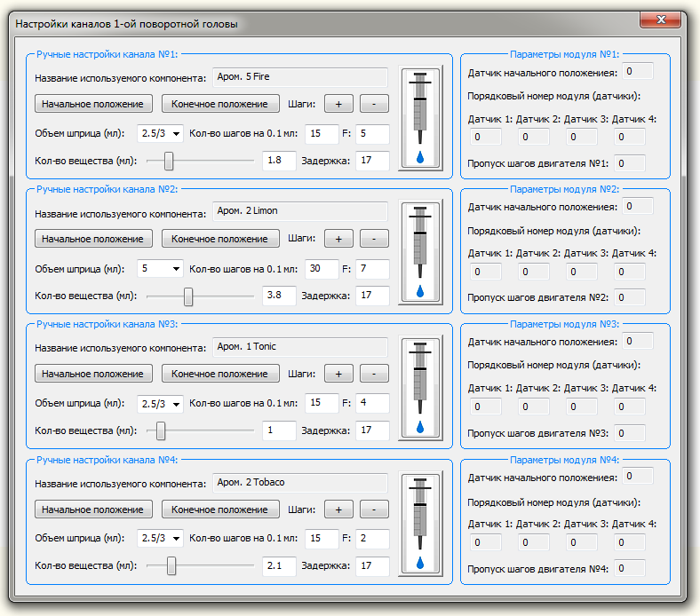This screenshot has width=700, height=616.
Task: Click 'Датчик 1' field in module №4
Action: coord(486,542)
